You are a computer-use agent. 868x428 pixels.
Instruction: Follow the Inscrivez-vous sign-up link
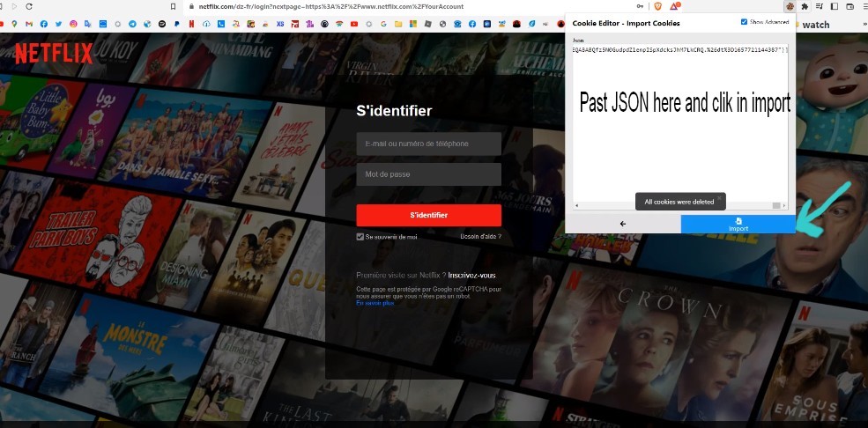click(471, 275)
